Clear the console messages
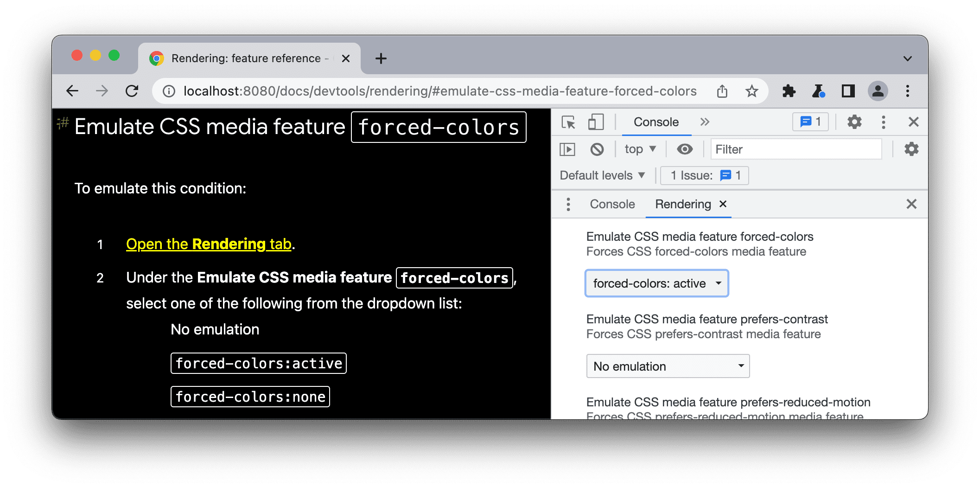The height and width of the screenshot is (488, 980). point(597,149)
